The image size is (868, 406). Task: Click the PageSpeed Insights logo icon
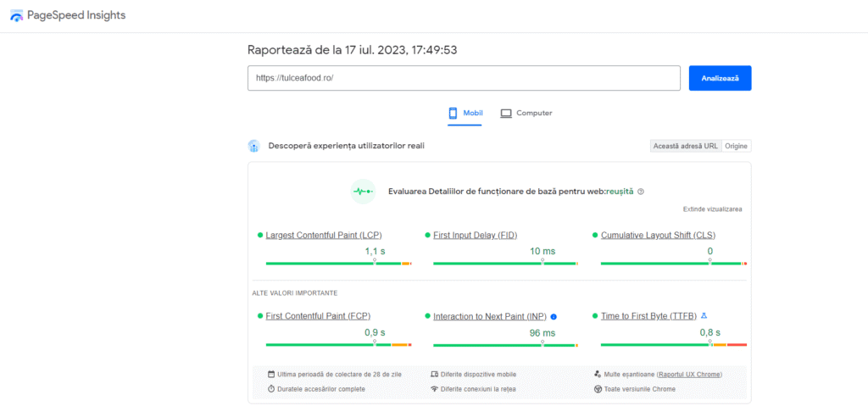(x=17, y=15)
